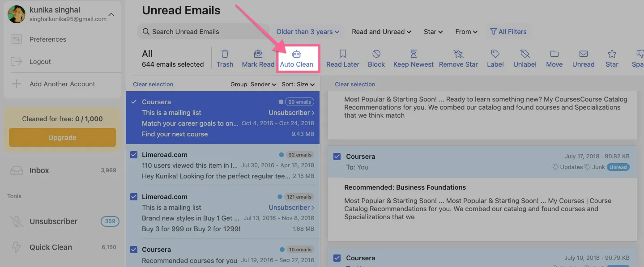The width and height of the screenshot is (644, 267).
Task: Clear selection in the sender list
Action: [x=153, y=84]
